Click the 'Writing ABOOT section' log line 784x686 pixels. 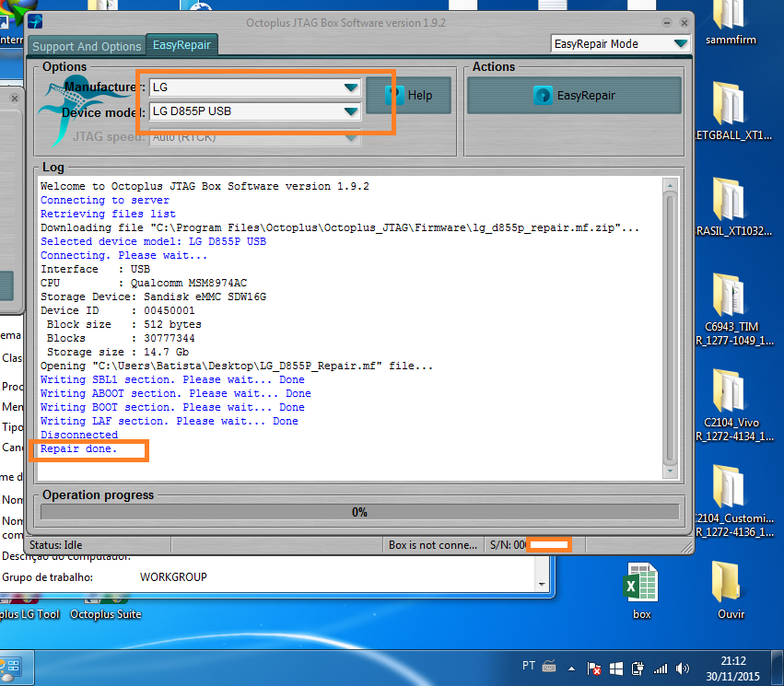175,394
